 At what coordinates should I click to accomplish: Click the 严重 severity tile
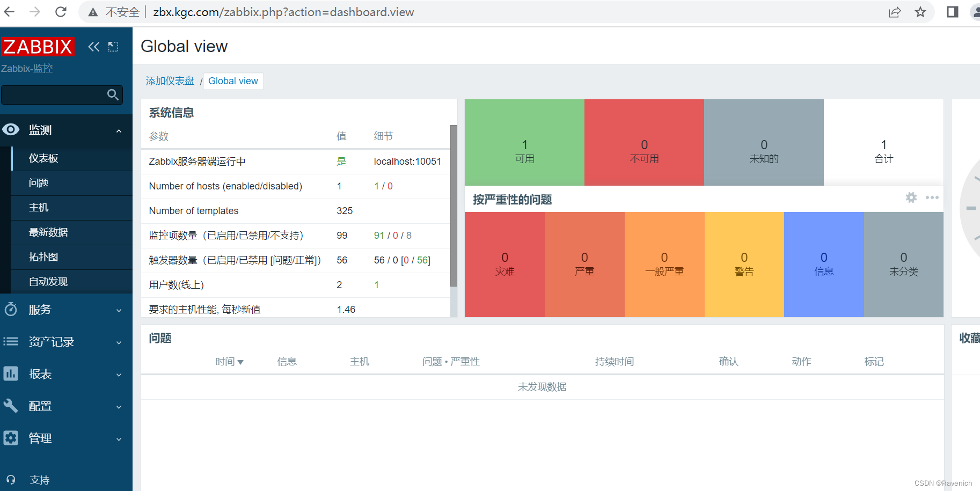[584, 265]
